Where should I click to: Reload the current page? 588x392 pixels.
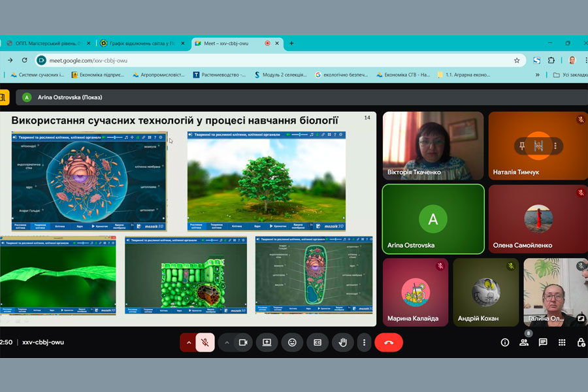(24, 60)
